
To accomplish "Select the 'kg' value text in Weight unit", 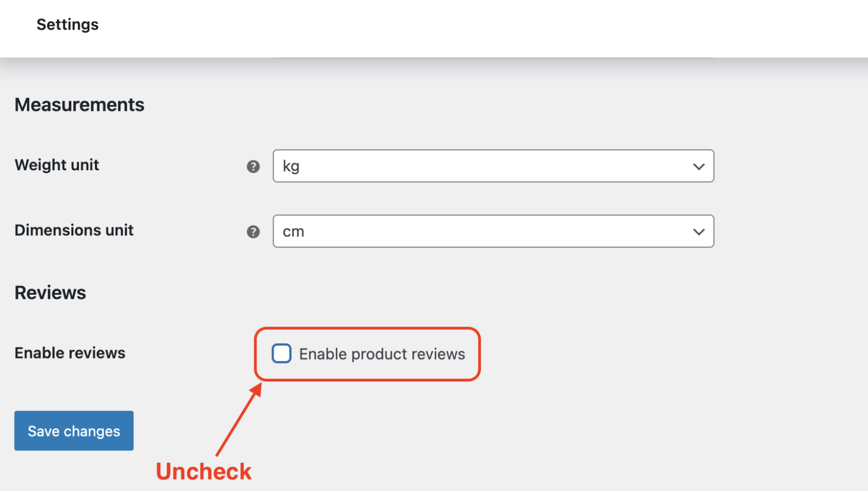I will pos(291,167).
